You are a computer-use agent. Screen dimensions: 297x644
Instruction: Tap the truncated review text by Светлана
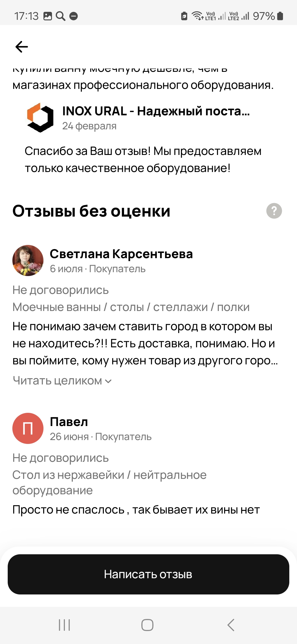pyautogui.click(x=145, y=343)
